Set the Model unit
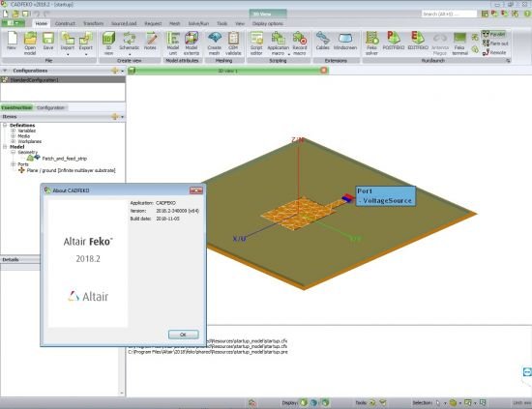 [173, 44]
